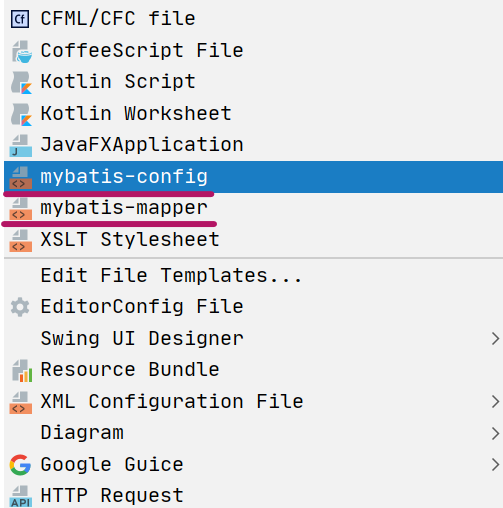Create a new HTTP Request

(x=253, y=496)
